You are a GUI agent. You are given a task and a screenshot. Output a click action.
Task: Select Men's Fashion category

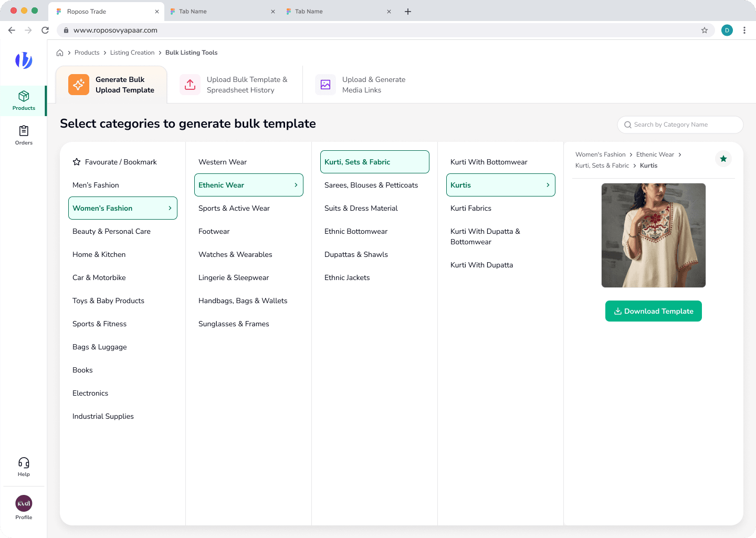click(123, 185)
